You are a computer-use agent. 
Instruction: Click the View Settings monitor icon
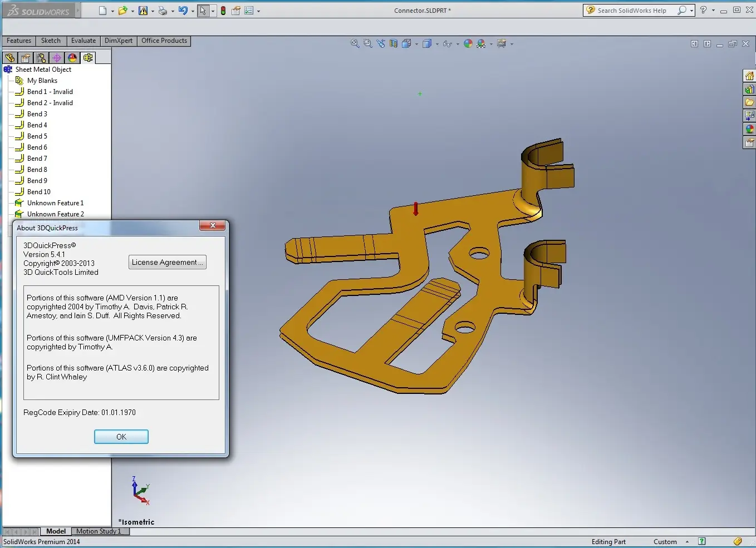502,43
